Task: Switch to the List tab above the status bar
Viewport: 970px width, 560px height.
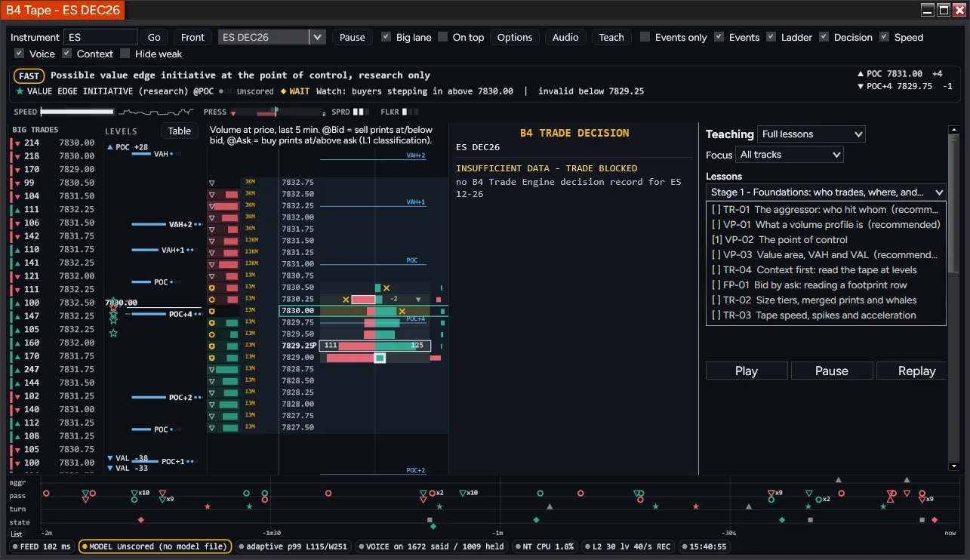Action: 17,534
